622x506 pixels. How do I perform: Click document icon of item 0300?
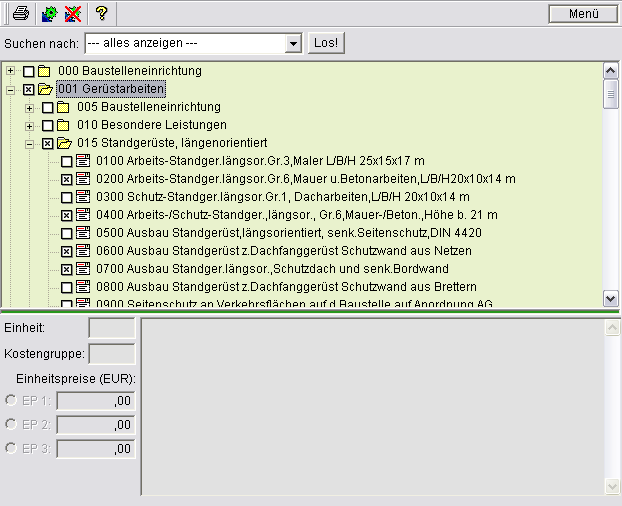click(83, 197)
